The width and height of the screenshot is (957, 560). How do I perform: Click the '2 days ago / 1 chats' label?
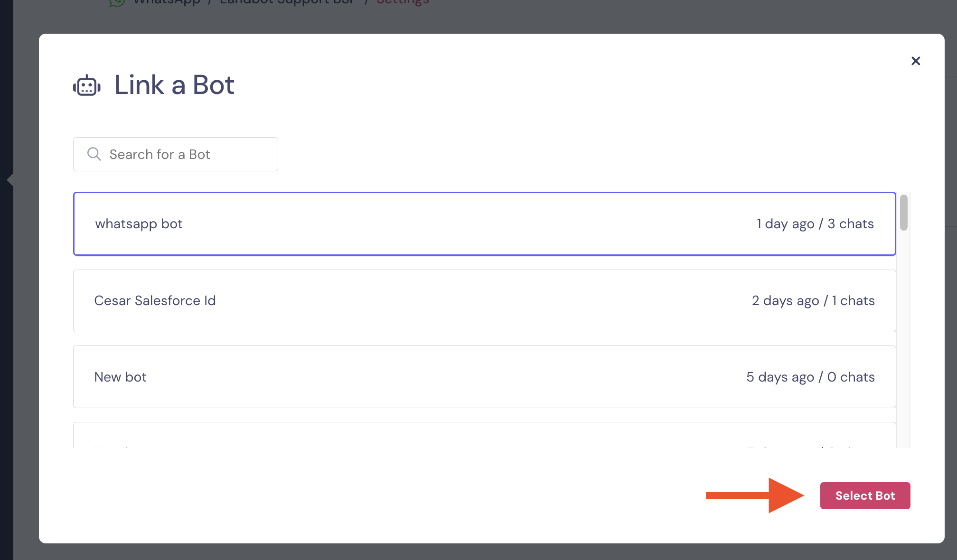coord(813,301)
